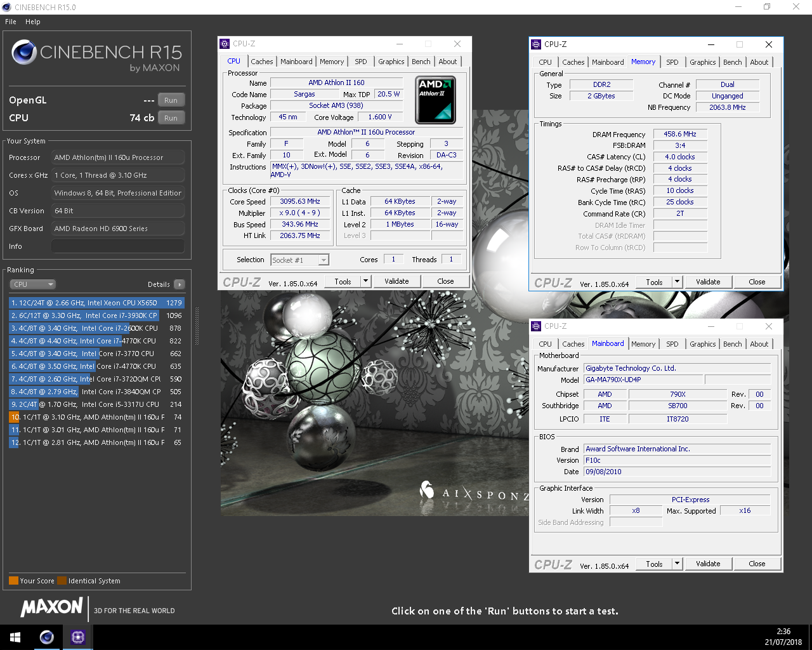Click the Windows Start button
The image size is (812, 650).
click(x=15, y=637)
